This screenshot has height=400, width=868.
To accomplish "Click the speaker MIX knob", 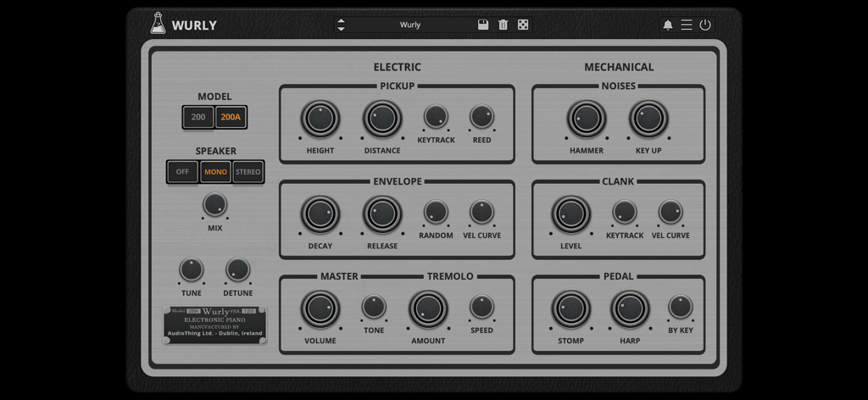I will pyautogui.click(x=214, y=204).
